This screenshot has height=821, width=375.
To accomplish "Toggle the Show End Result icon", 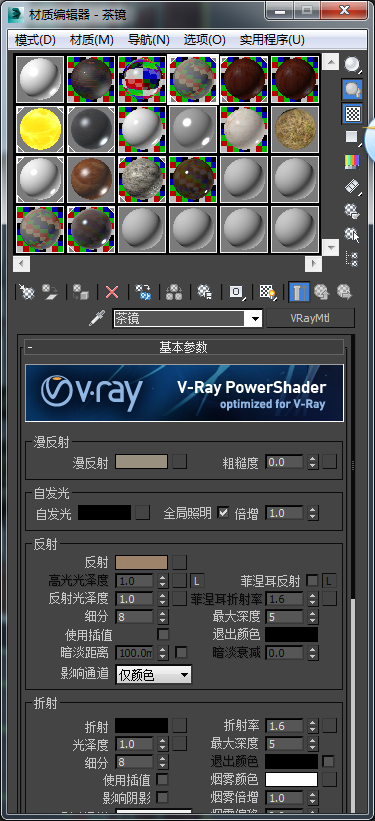I will pos(299,292).
